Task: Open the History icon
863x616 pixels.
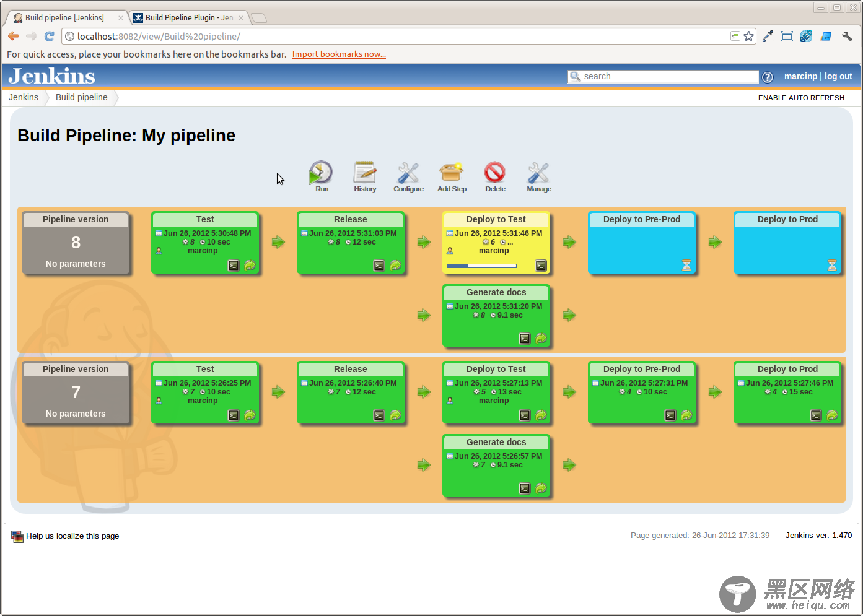Action: 365,173
